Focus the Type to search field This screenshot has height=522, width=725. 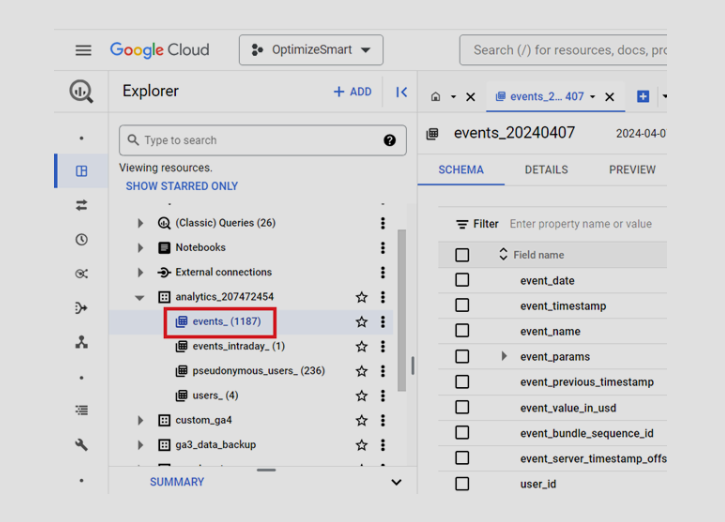coord(263,140)
